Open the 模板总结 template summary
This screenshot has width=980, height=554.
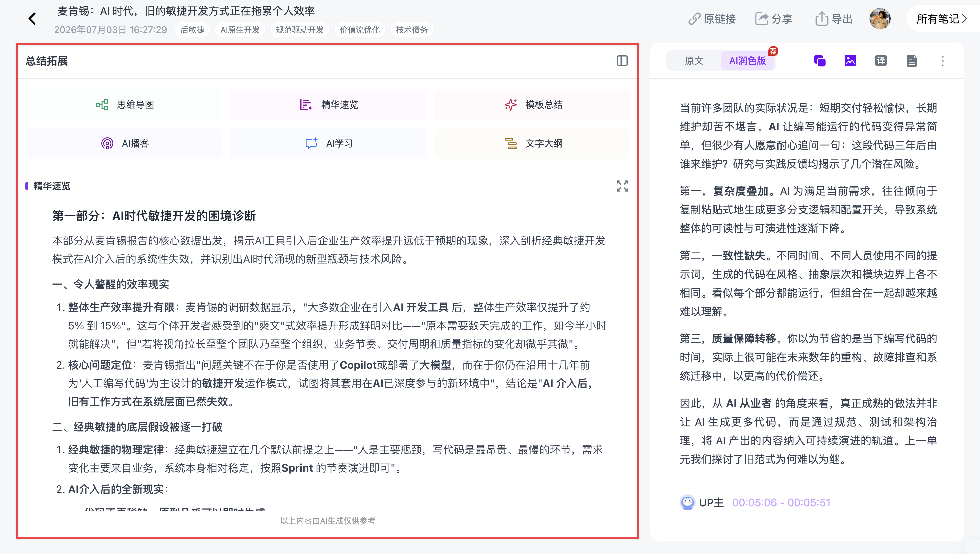point(532,105)
